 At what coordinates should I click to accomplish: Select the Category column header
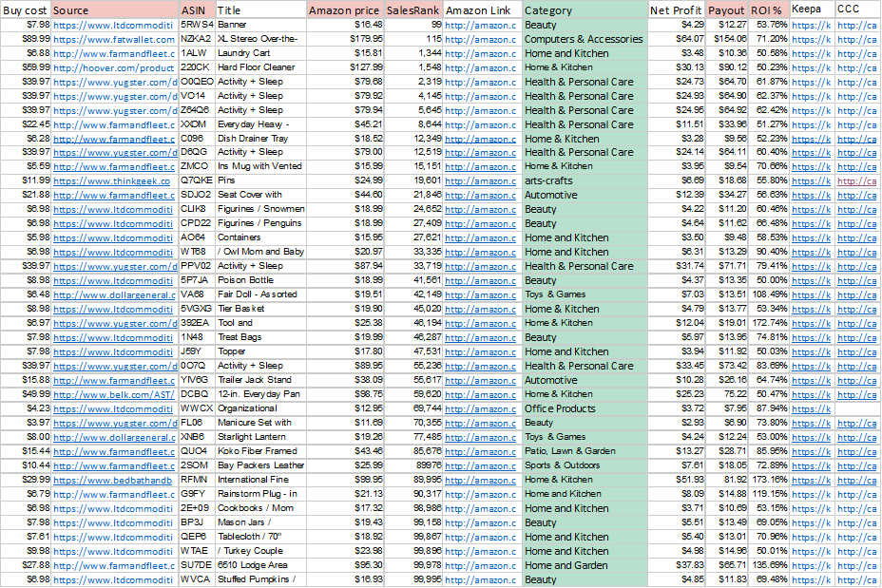(585, 10)
